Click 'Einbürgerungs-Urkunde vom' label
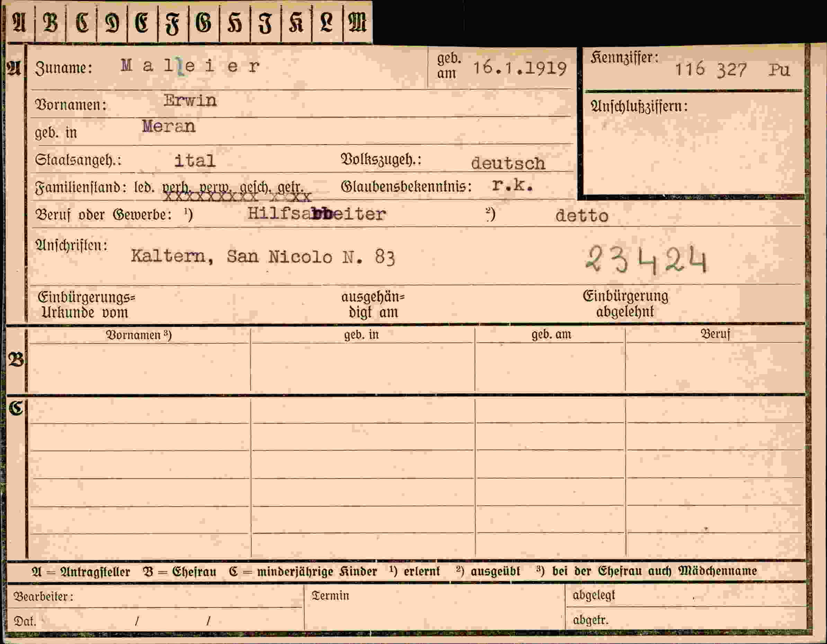 click(86, 305)
